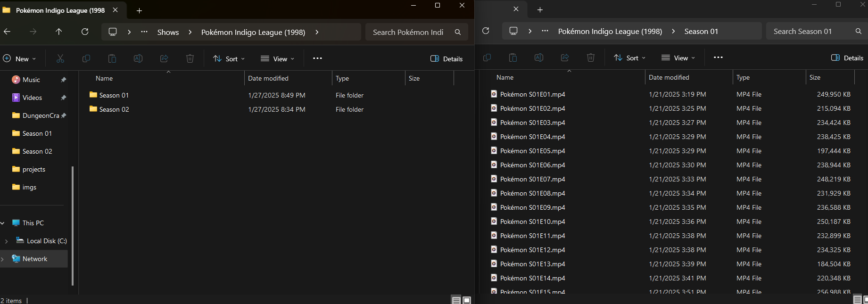Select the Pokémon Indigo League (1998) tab
Image resolution: width=868 pixels, height=304 pixels.
click(60, 10)
